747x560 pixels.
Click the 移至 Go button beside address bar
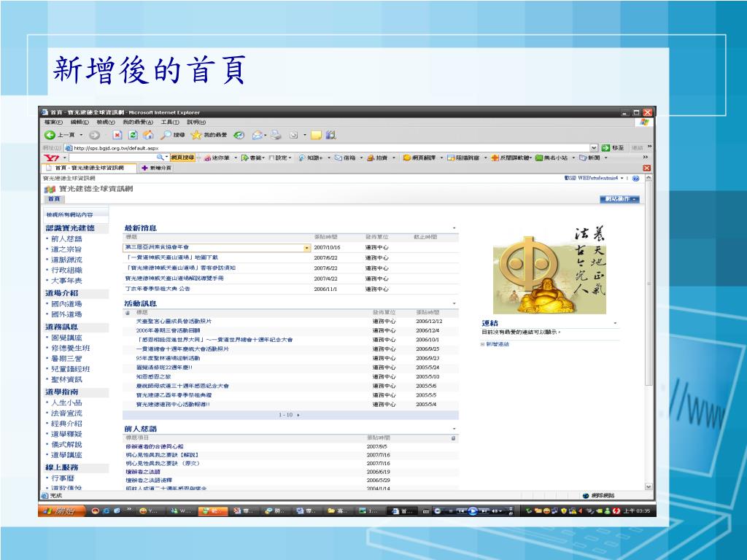(613, 147)
